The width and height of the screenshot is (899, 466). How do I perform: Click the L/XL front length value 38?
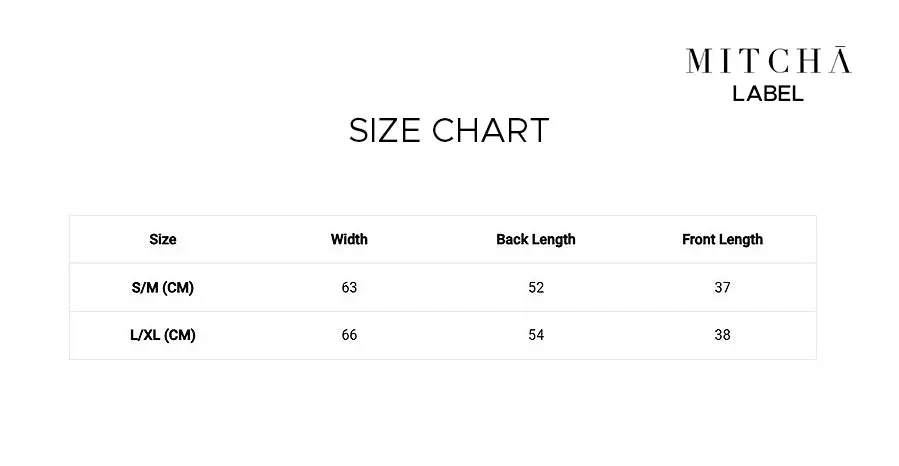click(722, 335)
